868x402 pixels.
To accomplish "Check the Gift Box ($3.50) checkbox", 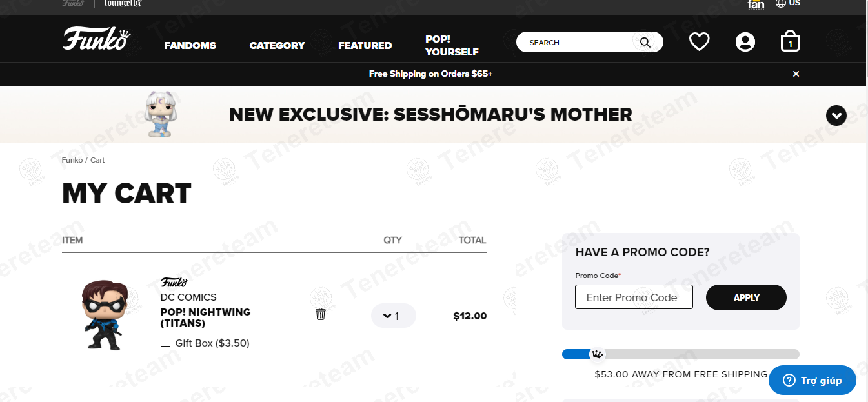I will click(166, 342).
